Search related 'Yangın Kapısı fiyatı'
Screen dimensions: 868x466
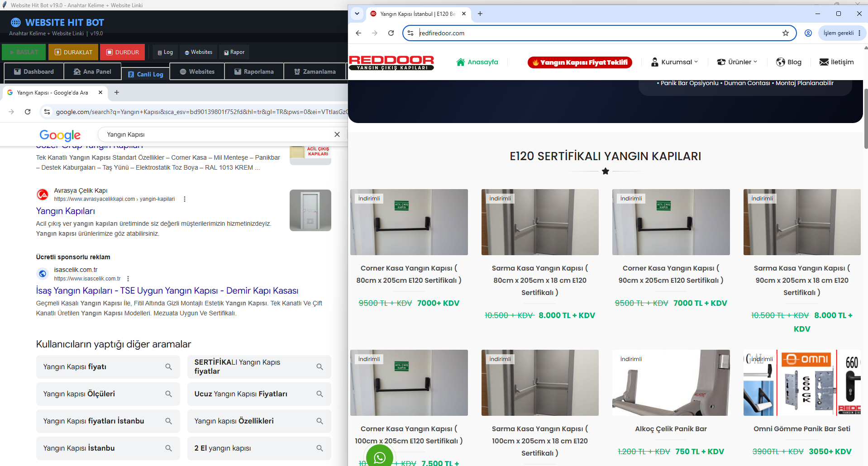click(108, 367)
